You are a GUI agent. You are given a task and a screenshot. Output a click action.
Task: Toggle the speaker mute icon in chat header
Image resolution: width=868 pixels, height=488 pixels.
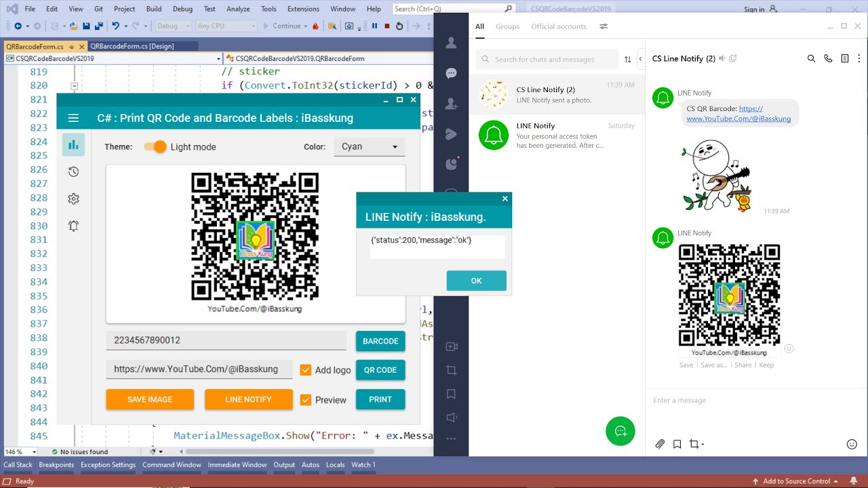tap(722, 59)
